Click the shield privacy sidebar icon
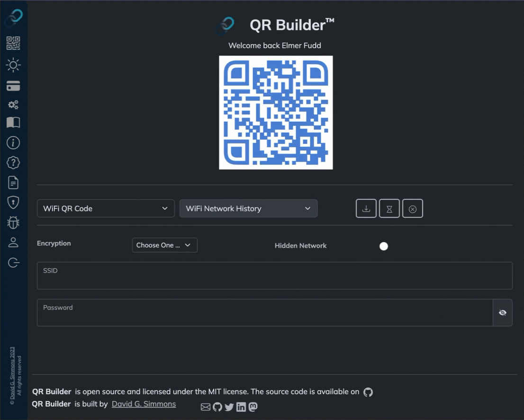This screenshot has height=420, width=524. 13,202
